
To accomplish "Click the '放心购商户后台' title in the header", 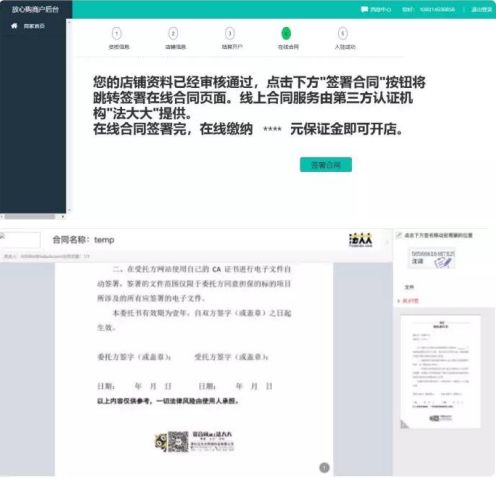I will 35,9.
